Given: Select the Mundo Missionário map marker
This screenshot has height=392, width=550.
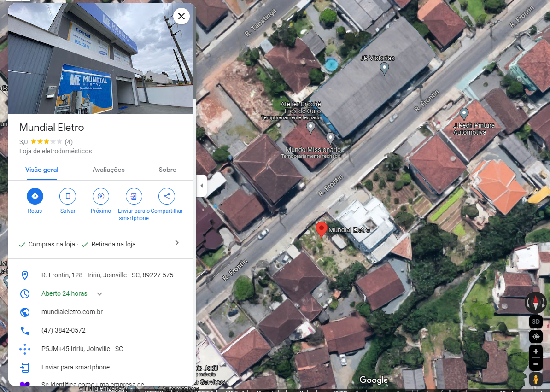Looking at the screenshot, I should click(x=330, y=139).
